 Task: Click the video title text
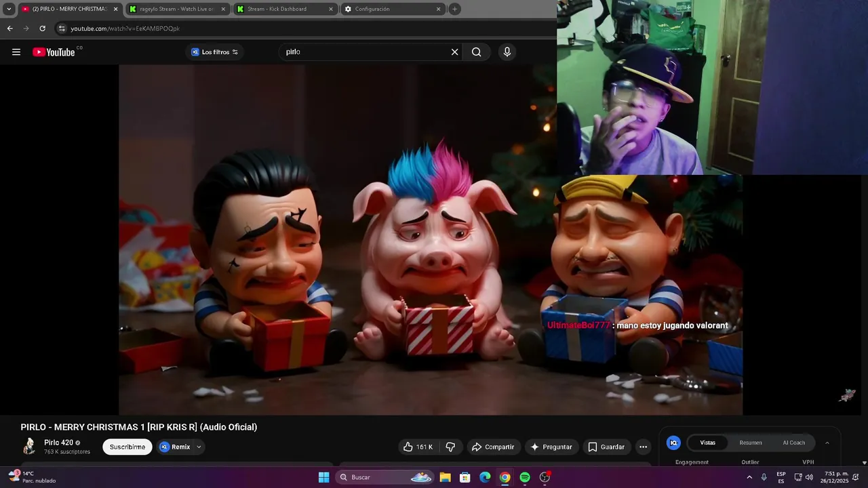pos(139,427)
